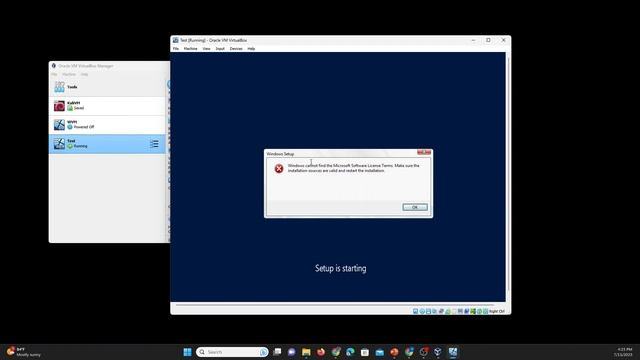Viewport: 640px width, 360px height.
Task: Open File Explorer from the taskbar
Action: coord(306,352)
